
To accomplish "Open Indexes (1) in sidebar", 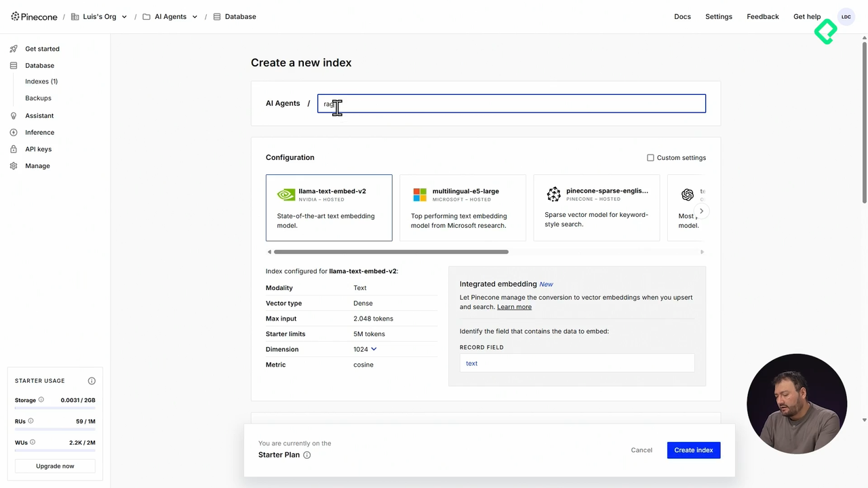I will pos(41,81).
